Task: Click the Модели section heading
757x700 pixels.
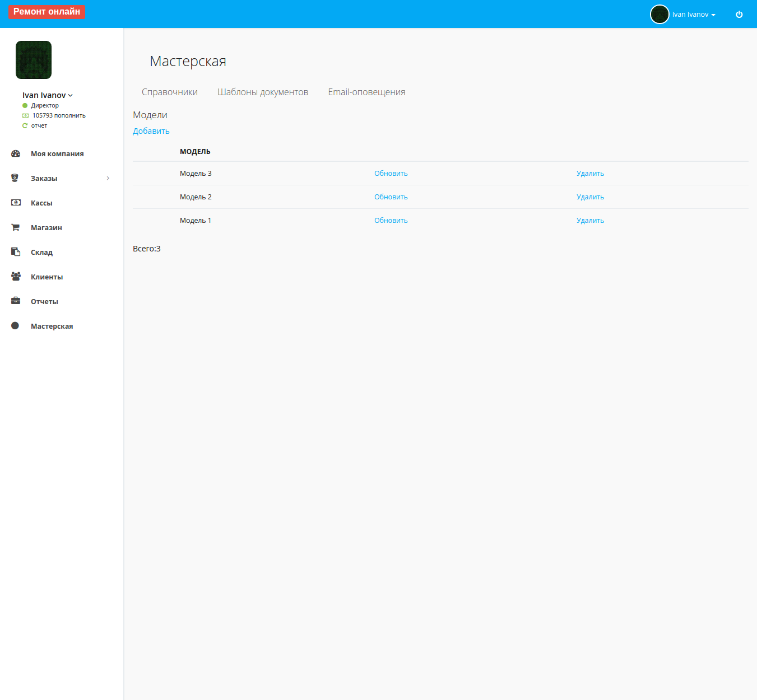Action: [x=150, y=115]
